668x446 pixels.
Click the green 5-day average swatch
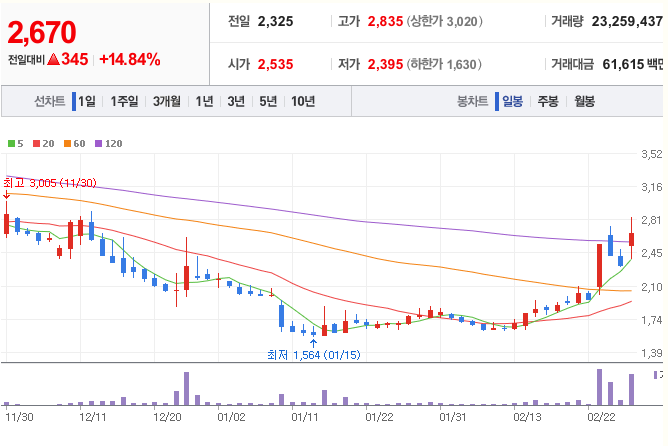12,144
